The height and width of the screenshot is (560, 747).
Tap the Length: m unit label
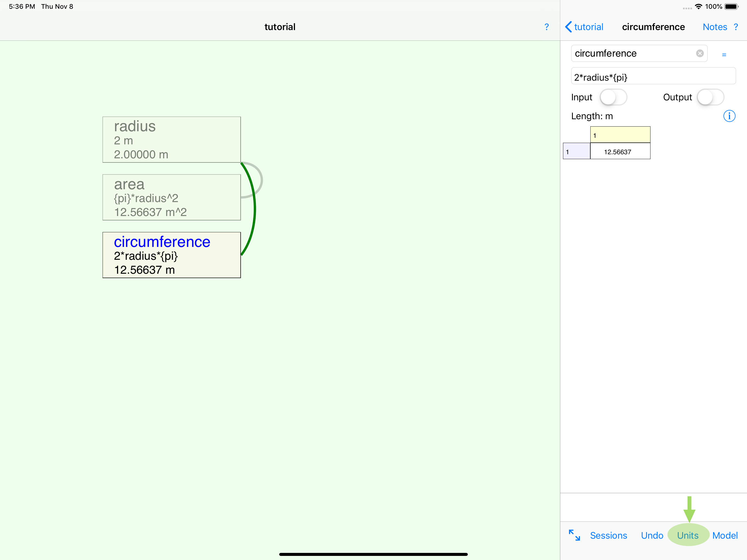592,116
